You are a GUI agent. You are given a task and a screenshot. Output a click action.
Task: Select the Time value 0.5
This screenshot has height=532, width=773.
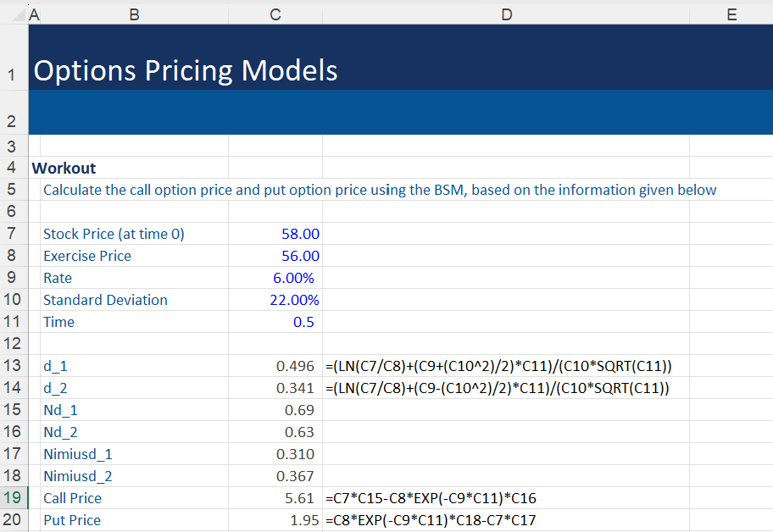pos(275,322)
